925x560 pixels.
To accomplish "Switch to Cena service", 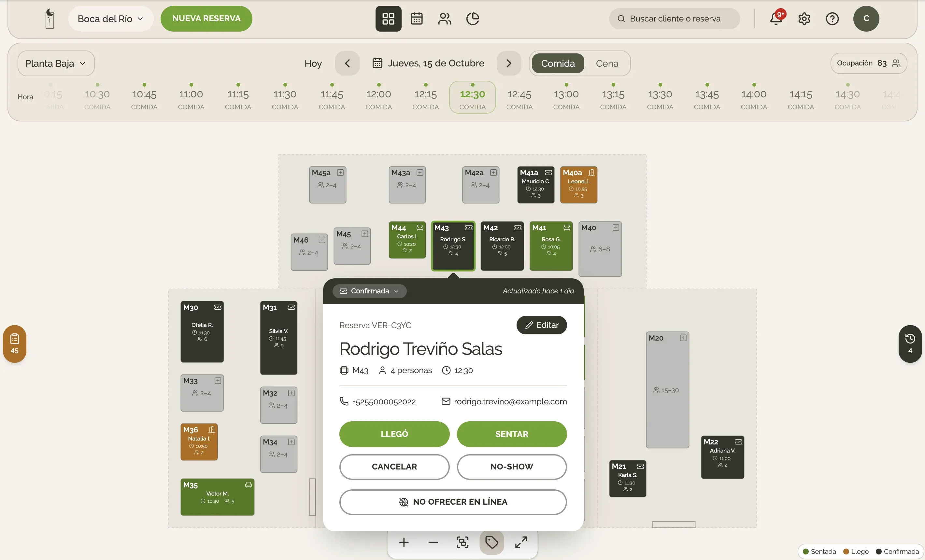I will [x=607, y=63].
